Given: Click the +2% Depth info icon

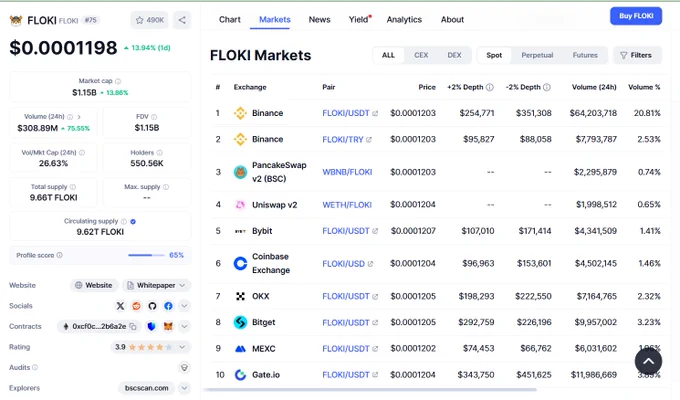Looking at the screenshot, I should click(490, 87).
